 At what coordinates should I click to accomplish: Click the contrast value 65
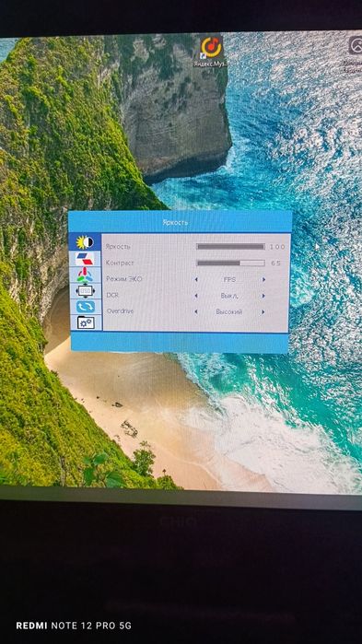pyautogui.click(x=275, y=263)
